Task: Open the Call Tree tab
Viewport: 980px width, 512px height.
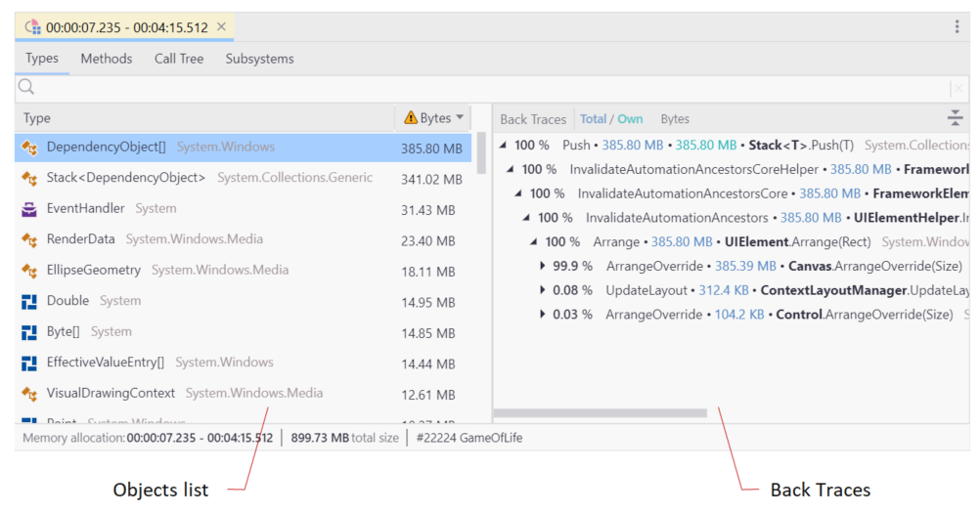Action: pyautogui.click(x=179, y=59)
